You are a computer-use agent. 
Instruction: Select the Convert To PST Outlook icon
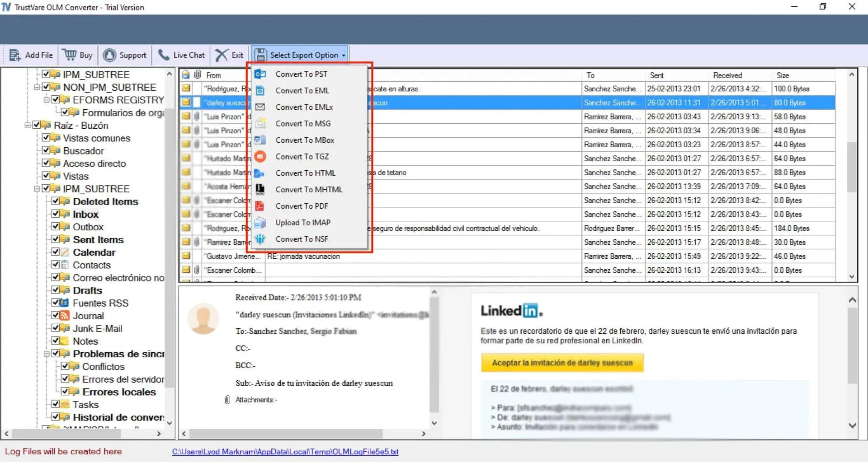tap(260, 74)
